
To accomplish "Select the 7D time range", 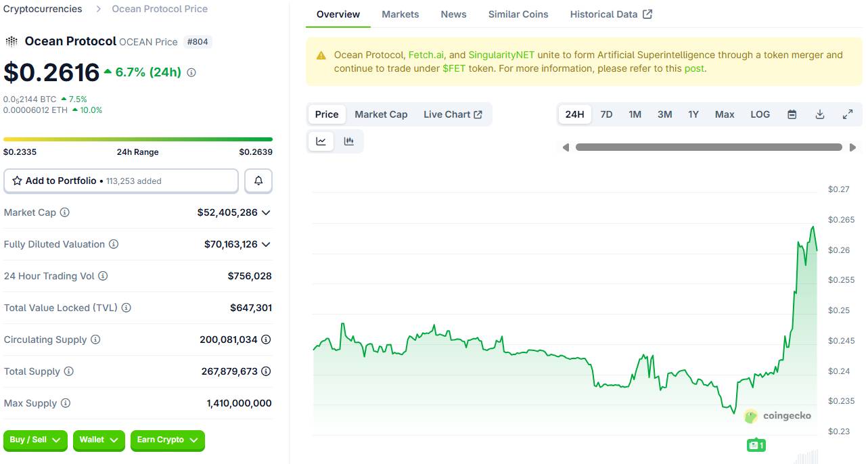I will (606, 114).
